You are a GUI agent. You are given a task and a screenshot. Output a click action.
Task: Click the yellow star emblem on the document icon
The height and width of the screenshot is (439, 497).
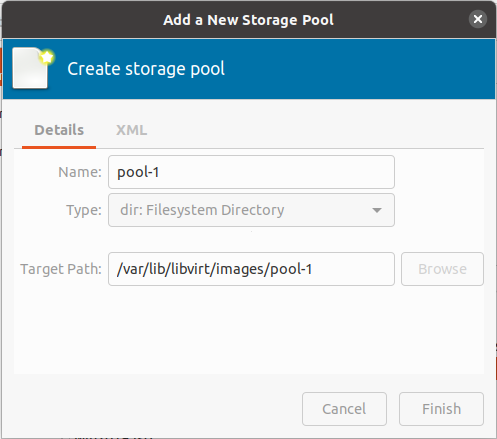click(47, 57)
